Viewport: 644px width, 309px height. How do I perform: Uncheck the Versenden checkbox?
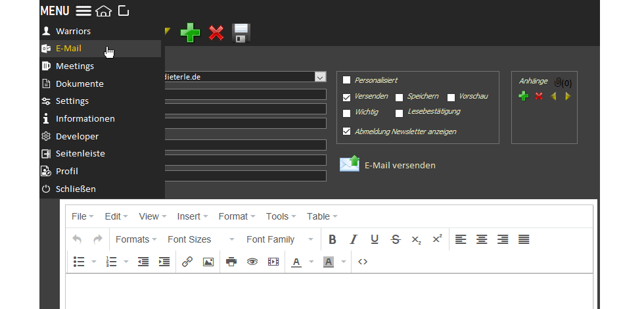(x=347, y=97)
